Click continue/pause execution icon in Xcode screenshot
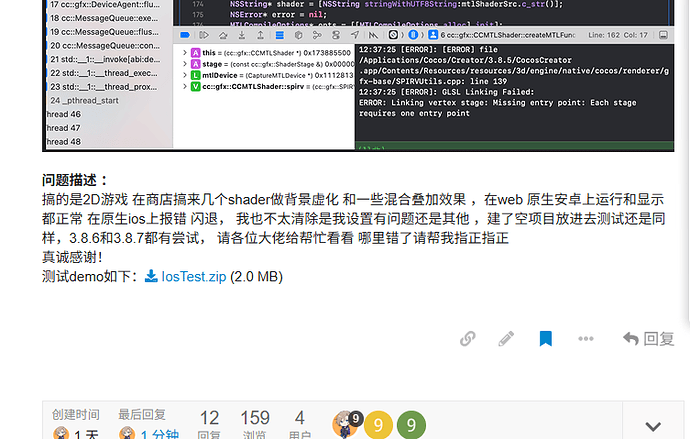Screen dimensions: 690x439 pyautogui.click(x=204, y=35)
